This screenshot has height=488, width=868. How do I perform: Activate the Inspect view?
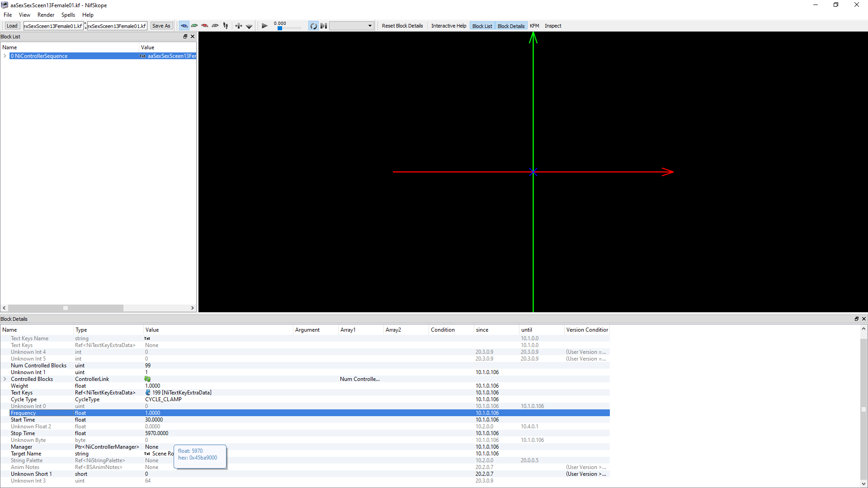[x=553, y=26]
